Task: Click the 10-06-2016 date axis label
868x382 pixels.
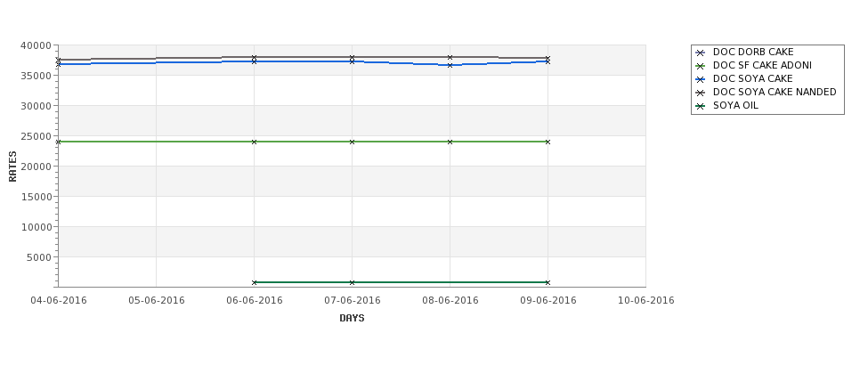Action: point(646,301)
